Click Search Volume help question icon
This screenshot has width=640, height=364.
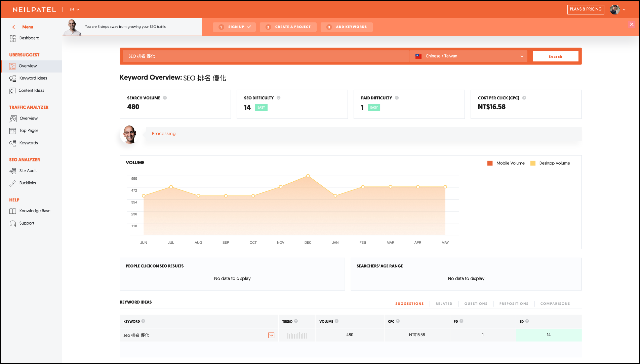coord(165,98)
